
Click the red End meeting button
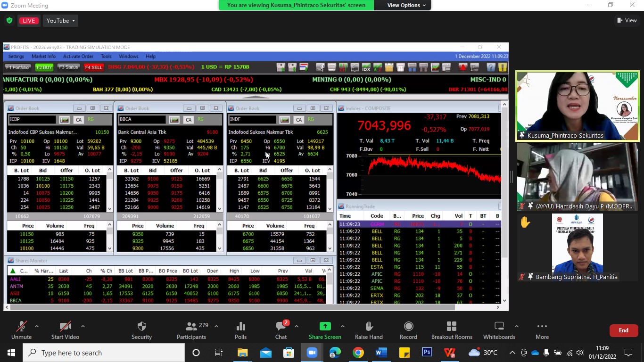coord(623,330)
